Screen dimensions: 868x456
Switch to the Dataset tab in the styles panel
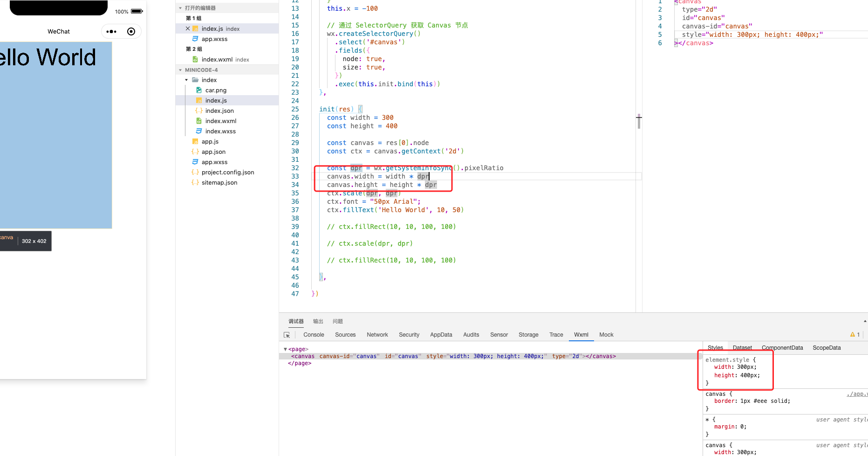[742, 347]
